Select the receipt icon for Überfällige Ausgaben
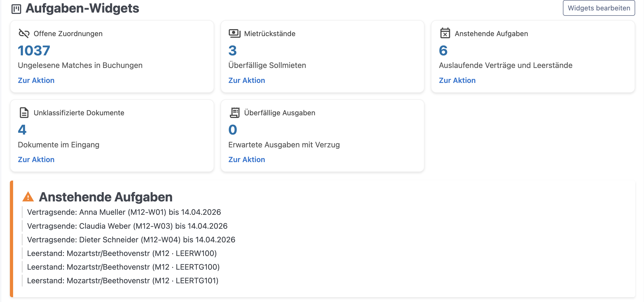 coord(234,112)
